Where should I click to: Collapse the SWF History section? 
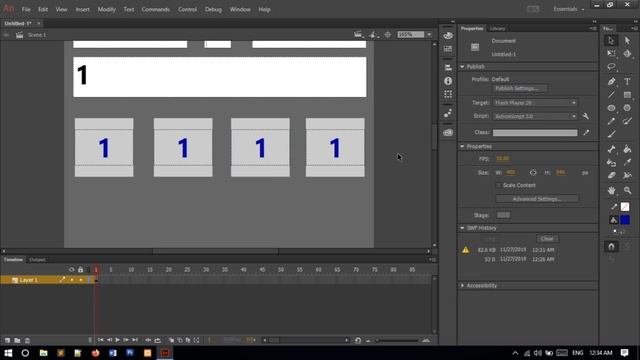[462, 228]
